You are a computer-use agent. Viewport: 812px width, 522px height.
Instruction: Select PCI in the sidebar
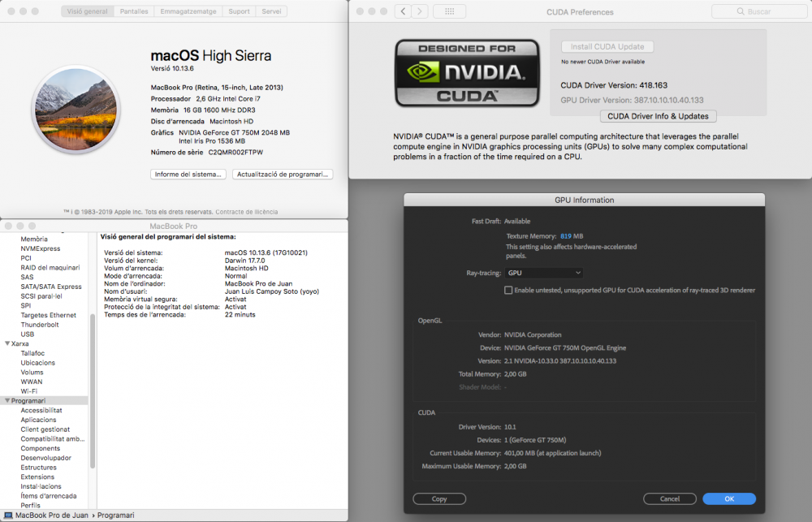26,258
